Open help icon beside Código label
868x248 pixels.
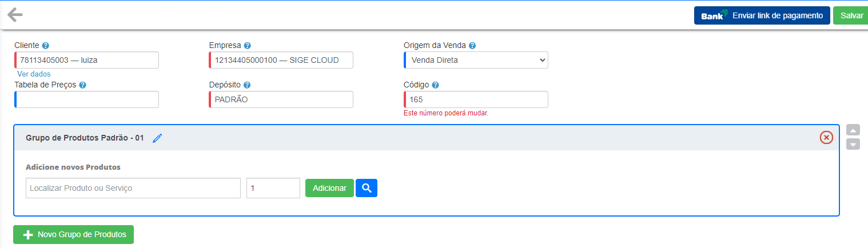[x=435, y=85]
